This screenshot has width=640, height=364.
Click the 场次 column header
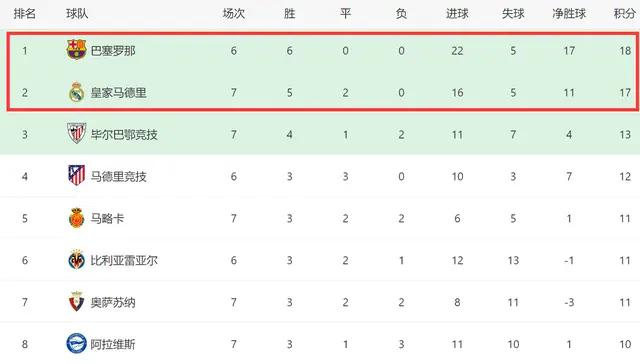(x=233, y=13)
